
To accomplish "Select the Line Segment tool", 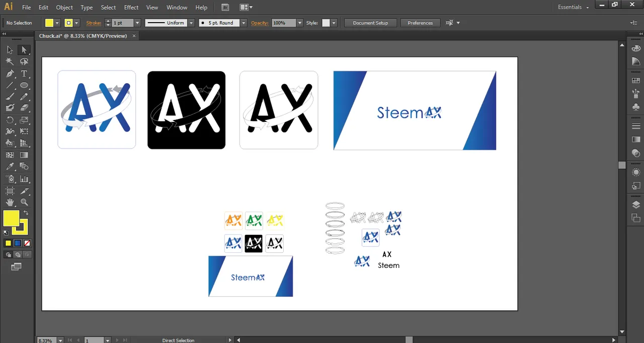I will [x=10, y=85].
